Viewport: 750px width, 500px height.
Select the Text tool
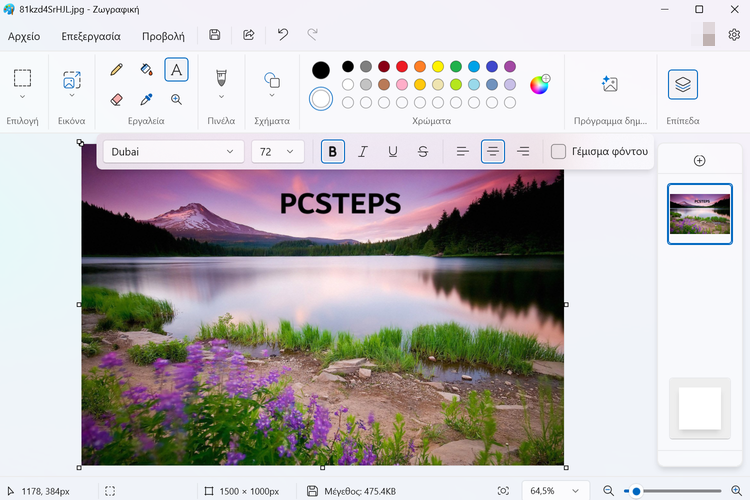(176, 70)
